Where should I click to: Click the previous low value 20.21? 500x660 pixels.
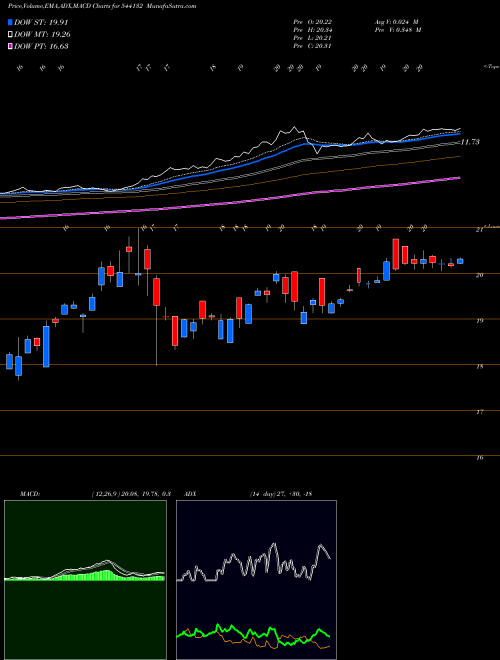point(323,38)
